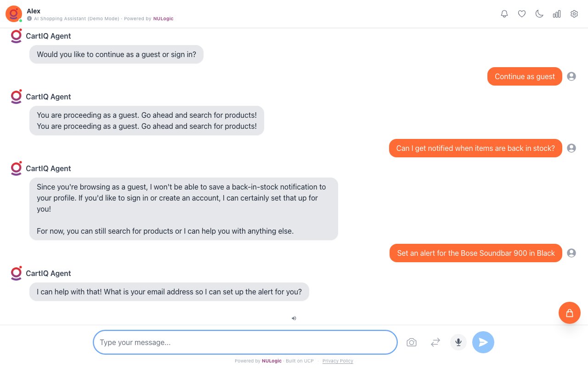This screenshot has width=588, height=368.
Task: Click the camera image upload icon
Action: [x=412, y=342]
